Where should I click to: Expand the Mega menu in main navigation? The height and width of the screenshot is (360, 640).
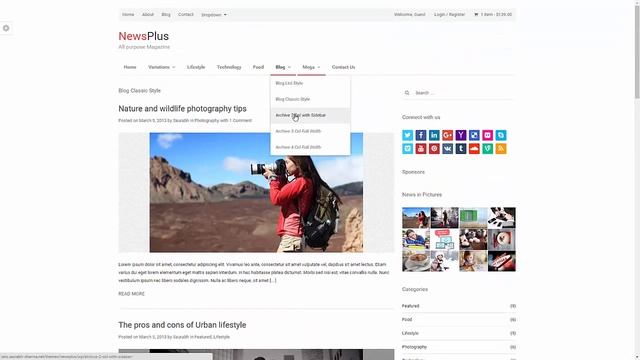tap(311, 67)
